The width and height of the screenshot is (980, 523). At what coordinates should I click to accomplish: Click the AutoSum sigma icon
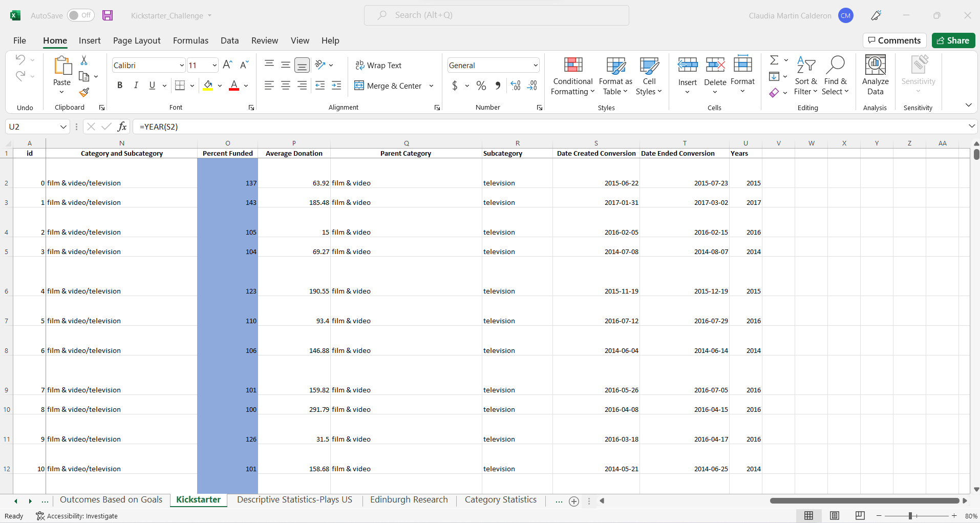pos(774,60)
